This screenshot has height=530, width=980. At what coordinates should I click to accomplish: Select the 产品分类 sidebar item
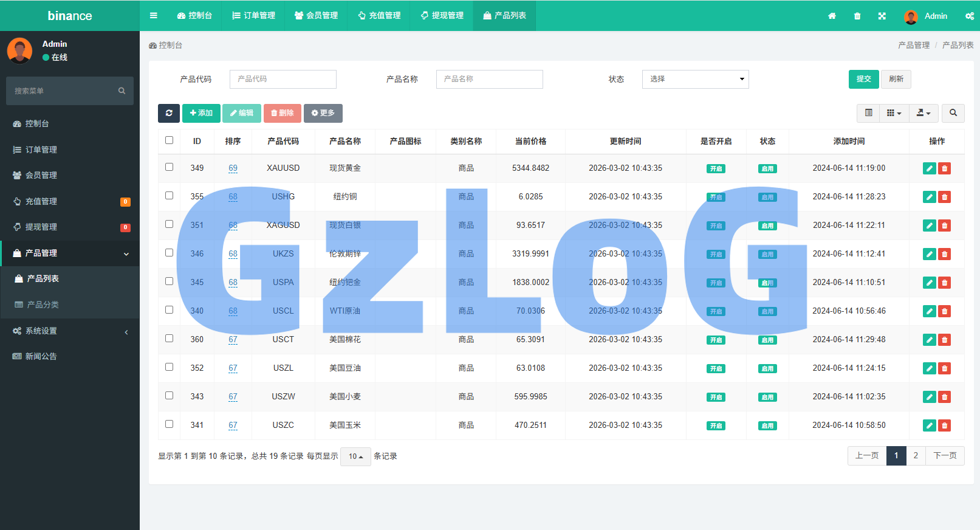point(70,305)
